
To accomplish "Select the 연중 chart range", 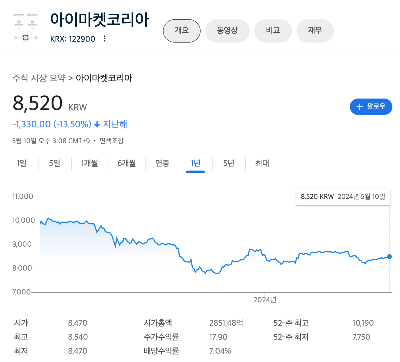I will [162, 163].
